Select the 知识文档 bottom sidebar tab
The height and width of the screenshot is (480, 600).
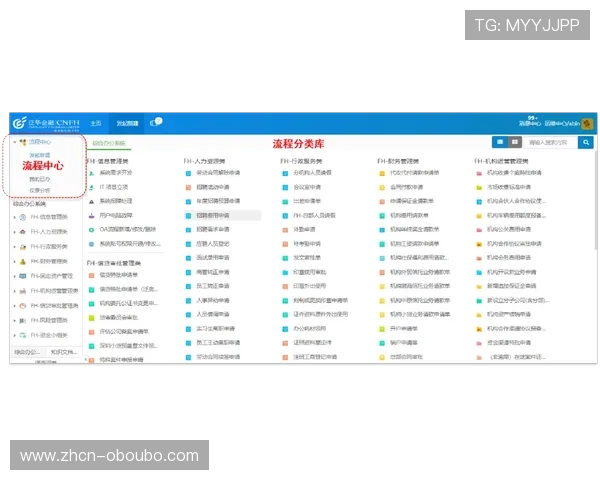click(64, 352)
